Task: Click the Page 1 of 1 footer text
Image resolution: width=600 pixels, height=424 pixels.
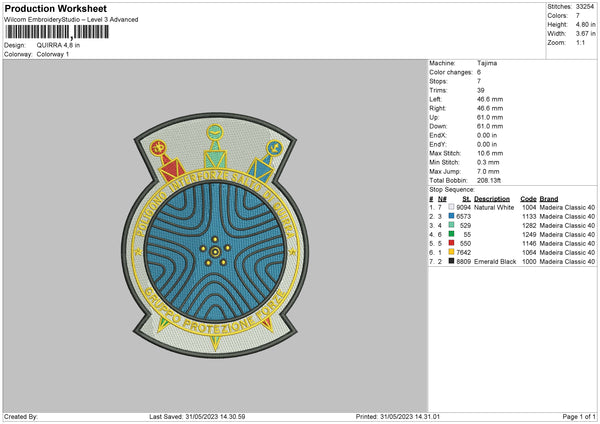Action: pos(579,417)
